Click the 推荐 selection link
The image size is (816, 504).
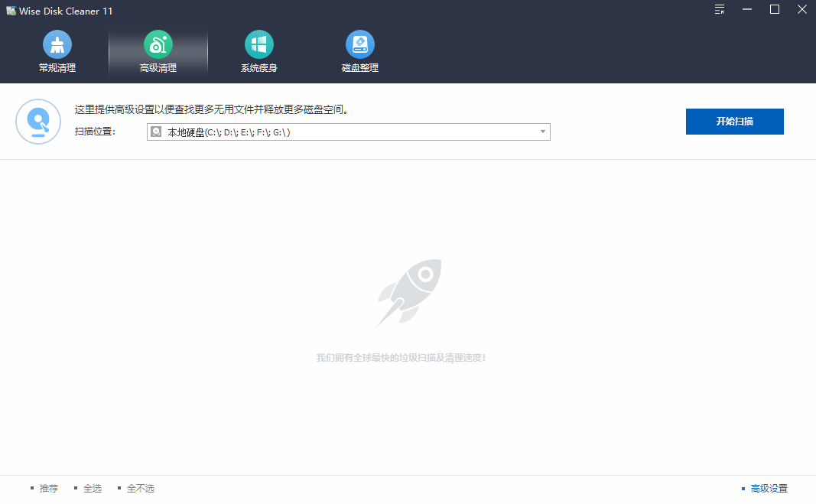[48, 489]
